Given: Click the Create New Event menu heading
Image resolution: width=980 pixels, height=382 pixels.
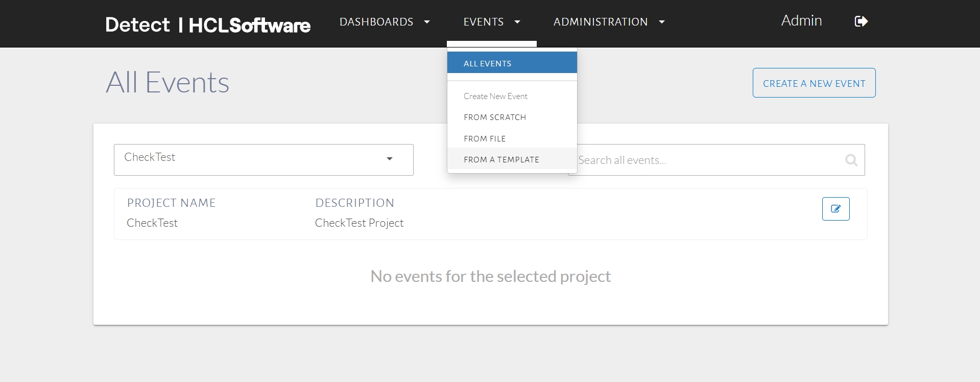Looking at the screenshot, I should (495, 96).
